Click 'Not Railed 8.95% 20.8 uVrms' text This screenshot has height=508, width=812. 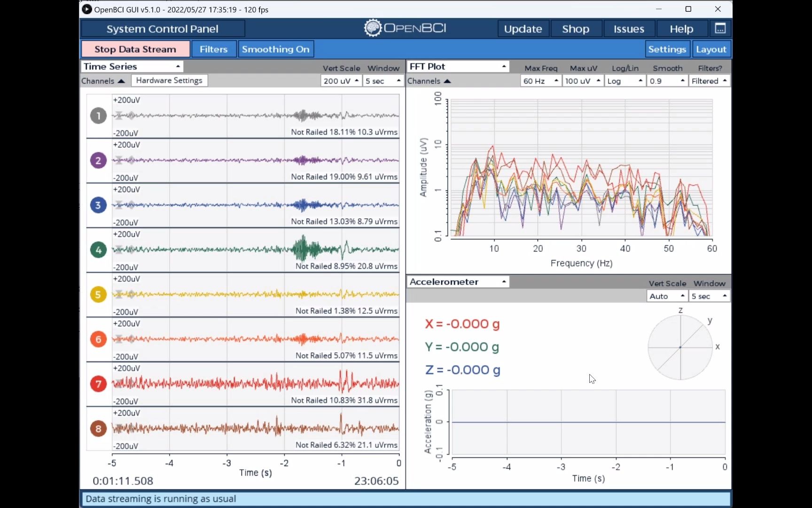click(346, 266)
